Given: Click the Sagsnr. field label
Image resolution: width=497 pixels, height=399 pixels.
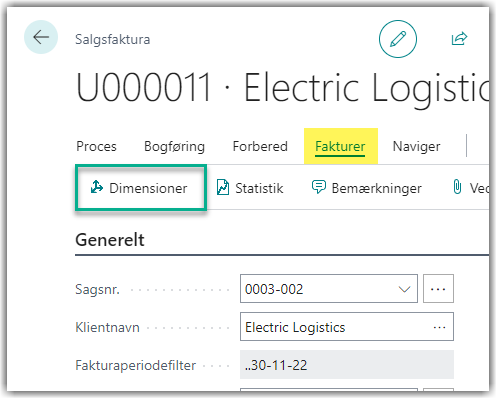Looking at the screenshot, I should tap(97, 289).
